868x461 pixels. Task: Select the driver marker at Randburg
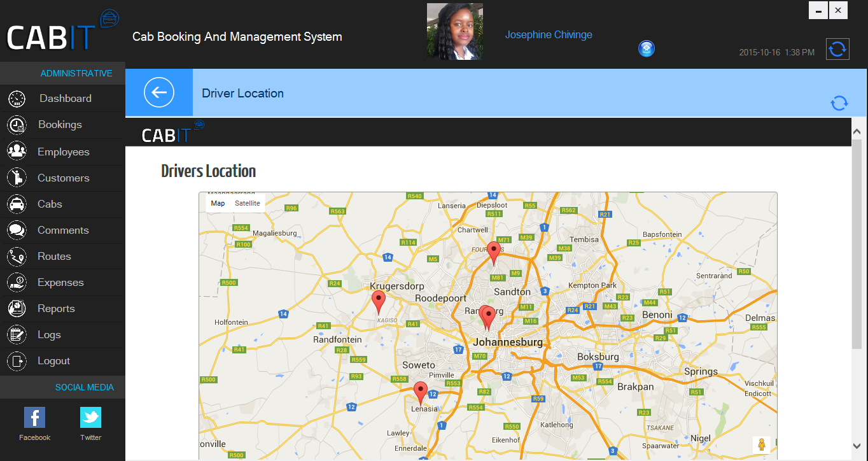coord(487,318)
